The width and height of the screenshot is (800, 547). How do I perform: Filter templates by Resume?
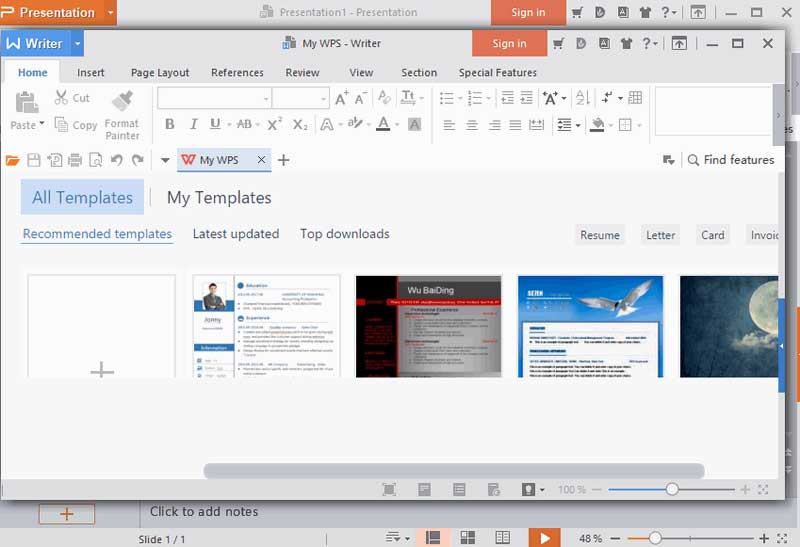click(x=600, y=235)
